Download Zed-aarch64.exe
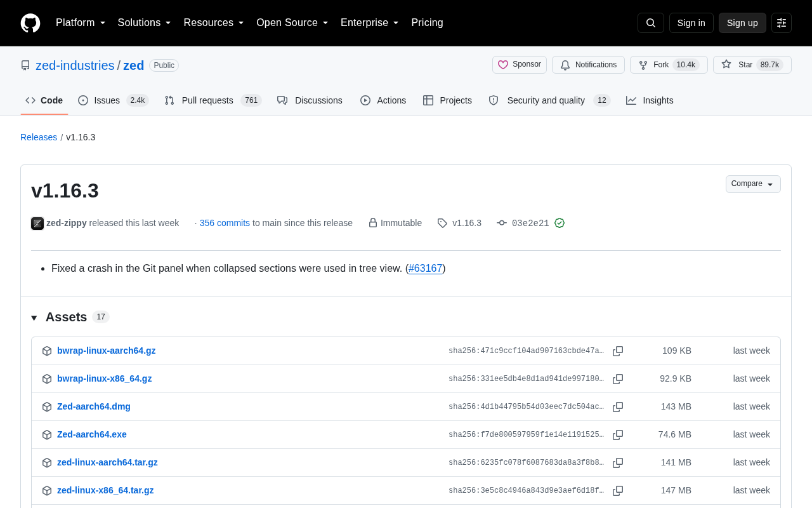 (x=92, y=434)
